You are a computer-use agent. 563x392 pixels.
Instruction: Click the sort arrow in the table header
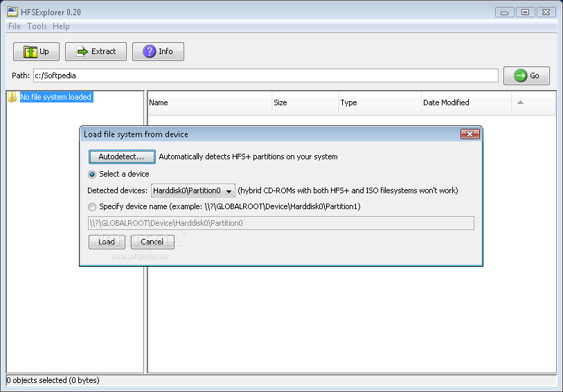(520, 103)
